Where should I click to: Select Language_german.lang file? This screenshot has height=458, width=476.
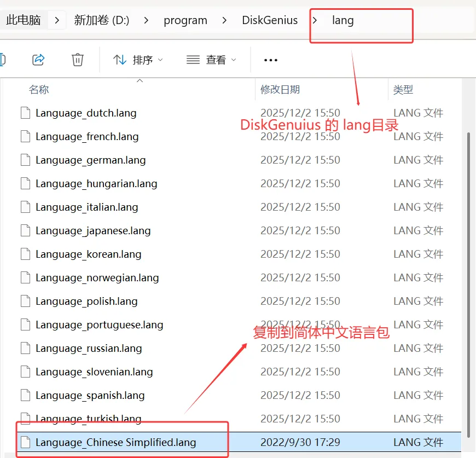pos(90,160)
